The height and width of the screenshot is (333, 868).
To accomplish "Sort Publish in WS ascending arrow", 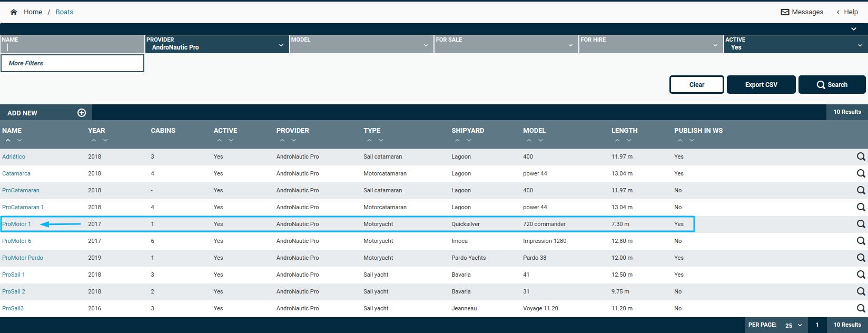I will click(680, 140).
